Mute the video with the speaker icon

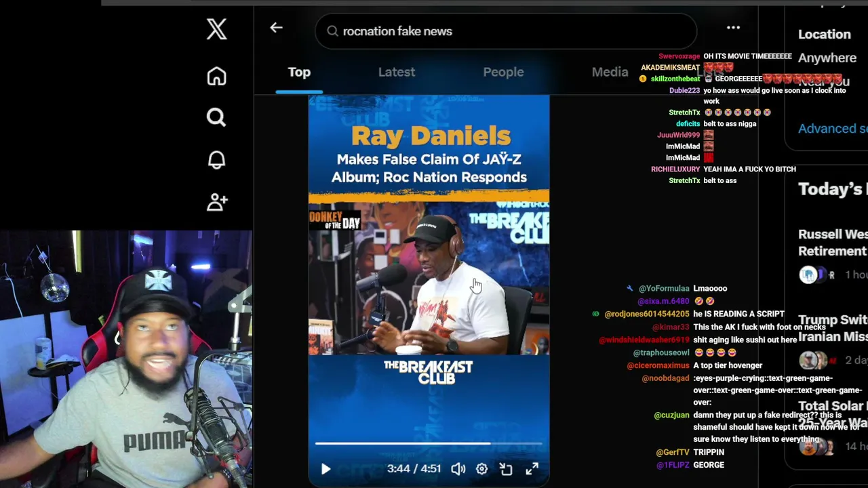[x=458, y=468]
